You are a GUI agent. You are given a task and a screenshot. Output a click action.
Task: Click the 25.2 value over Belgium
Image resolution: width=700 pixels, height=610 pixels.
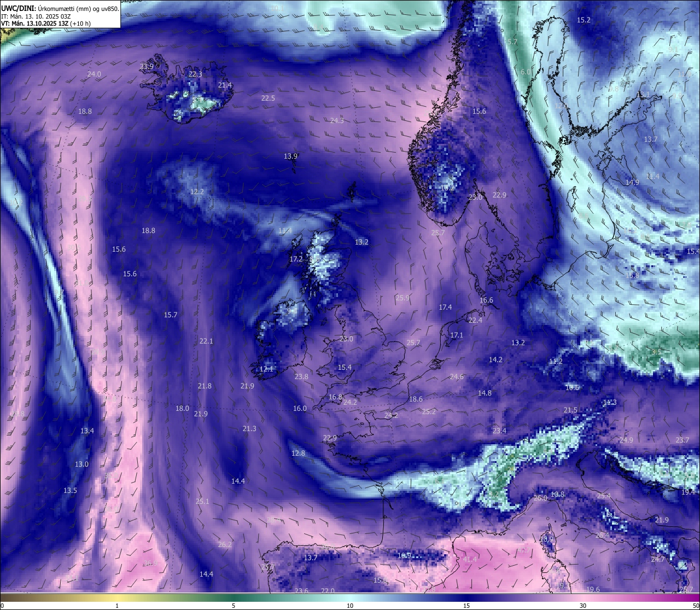tap(429, 411)
